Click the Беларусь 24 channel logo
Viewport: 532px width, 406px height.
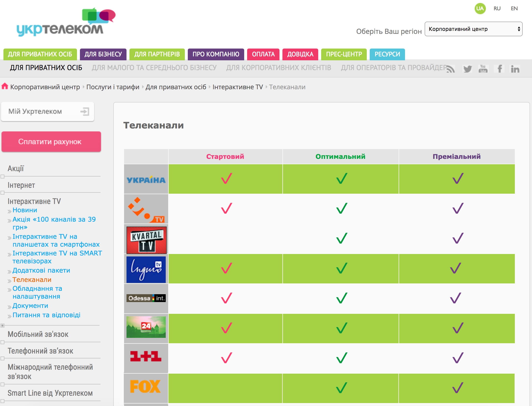pos(146,327)
